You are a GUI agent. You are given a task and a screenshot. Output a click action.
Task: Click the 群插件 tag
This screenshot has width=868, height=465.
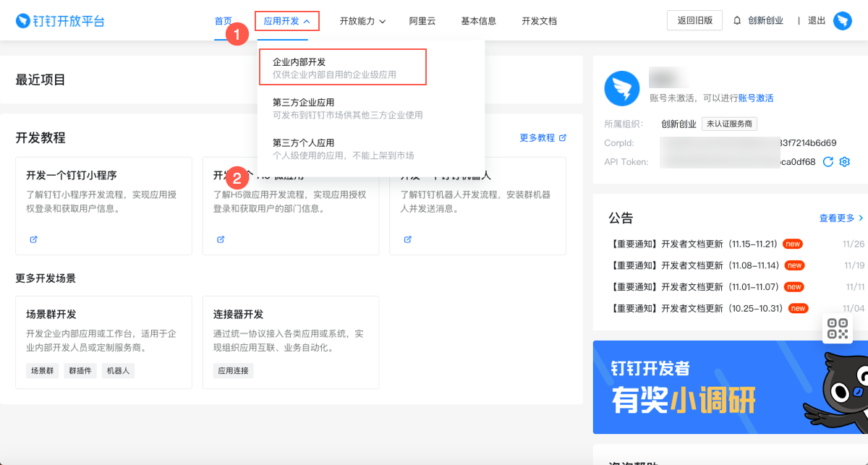pyautogui.click(x=80, y=370)
